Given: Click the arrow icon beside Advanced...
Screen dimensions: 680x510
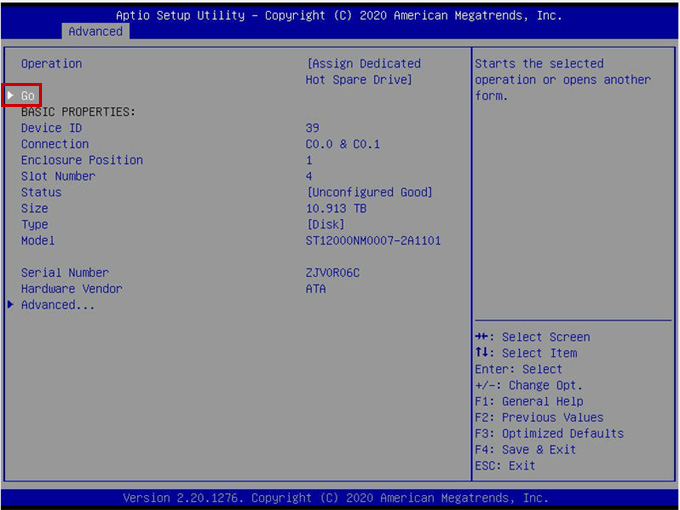Looking at the screenshot, I should tap(11, 305).
